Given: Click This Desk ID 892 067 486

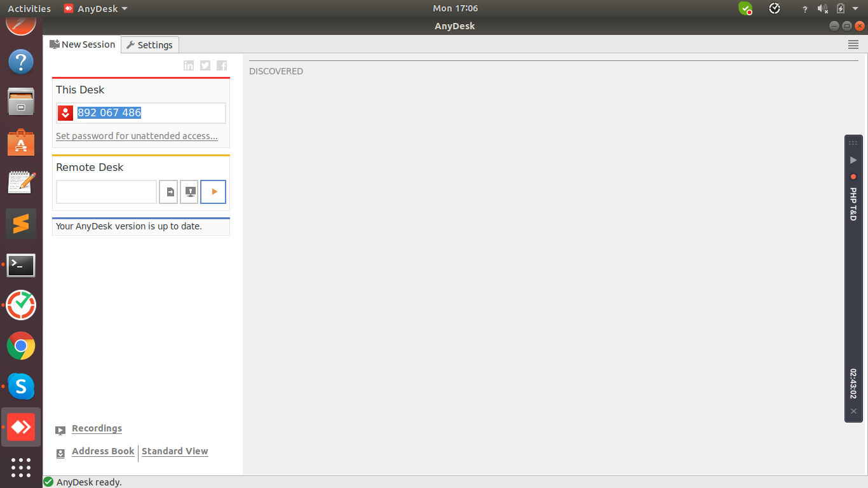Looking at the screenshot, I should 109,112.
